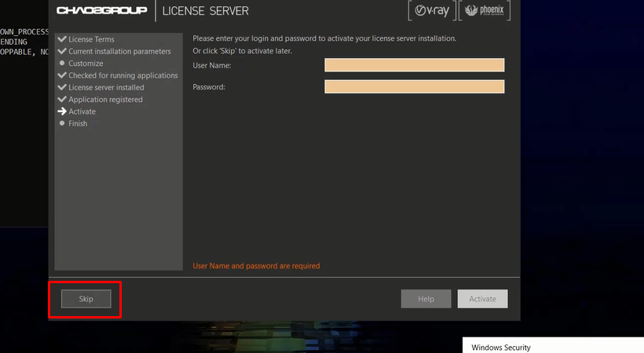644x353 pixels.
Task: Click the checkmark beside Application registered
Action: (x=62, y=100)
